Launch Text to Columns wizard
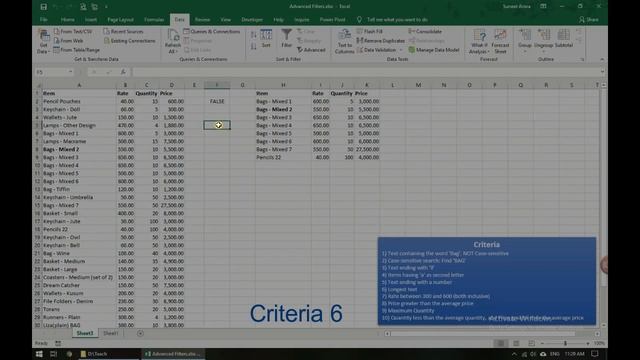 [x=344, y=42]
